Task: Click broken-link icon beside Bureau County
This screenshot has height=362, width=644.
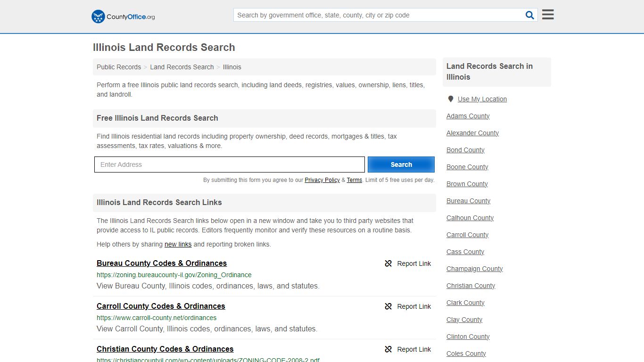Action: [x=388, y=263]
